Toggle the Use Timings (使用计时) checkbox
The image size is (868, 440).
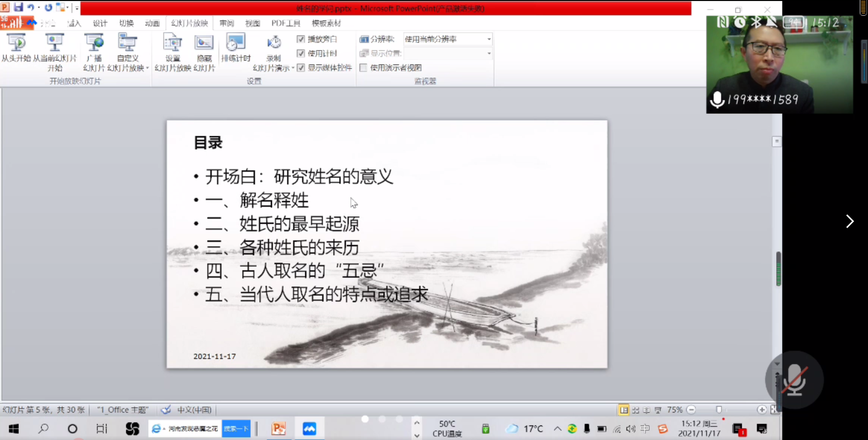301,53
